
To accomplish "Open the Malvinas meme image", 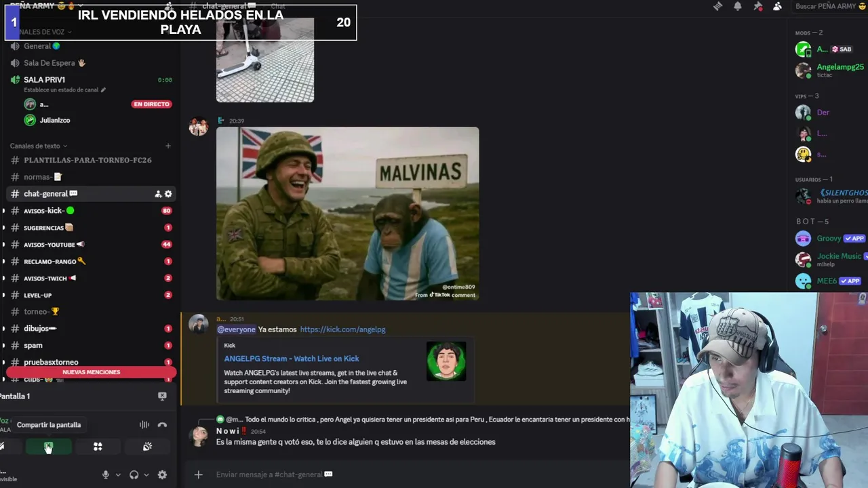I will click(347, 213).
